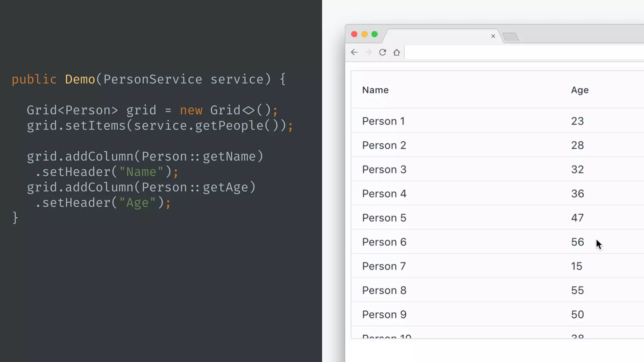
Task: Click the yellow minimize window button
Action: coord(364,34)
